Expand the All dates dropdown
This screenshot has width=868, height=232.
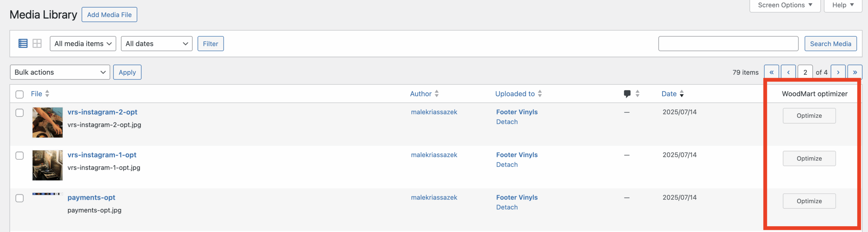(157, 44)
